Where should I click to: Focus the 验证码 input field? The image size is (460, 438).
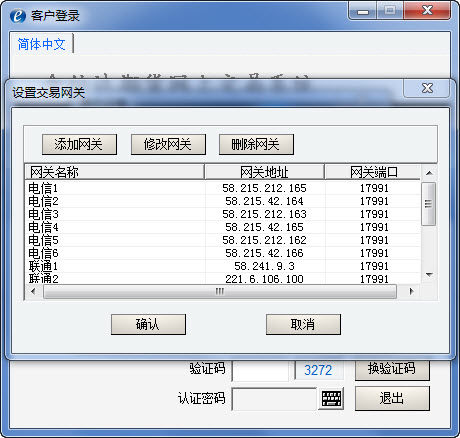coord(260,370)
